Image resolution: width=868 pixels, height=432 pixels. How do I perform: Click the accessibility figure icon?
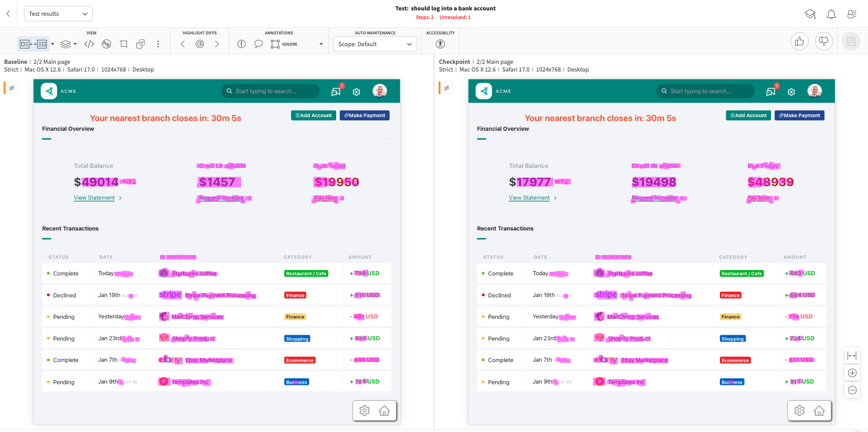tap(440, 44)
